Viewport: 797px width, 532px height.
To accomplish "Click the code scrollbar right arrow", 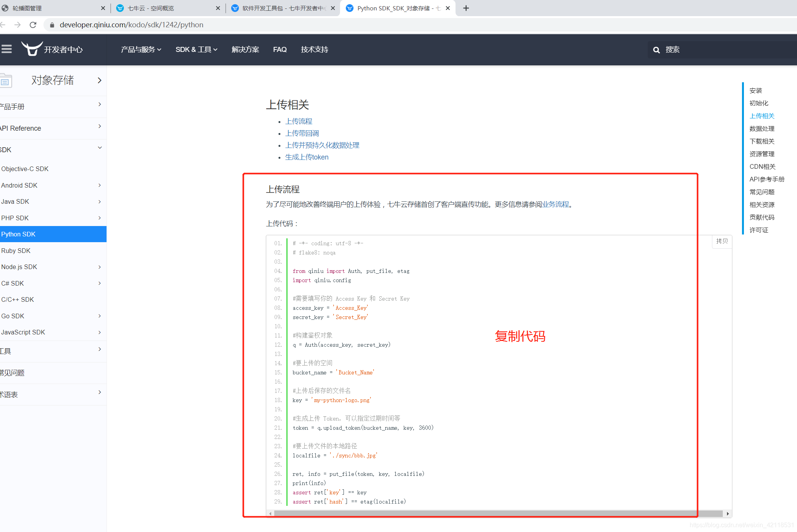I will pos(728,514).
